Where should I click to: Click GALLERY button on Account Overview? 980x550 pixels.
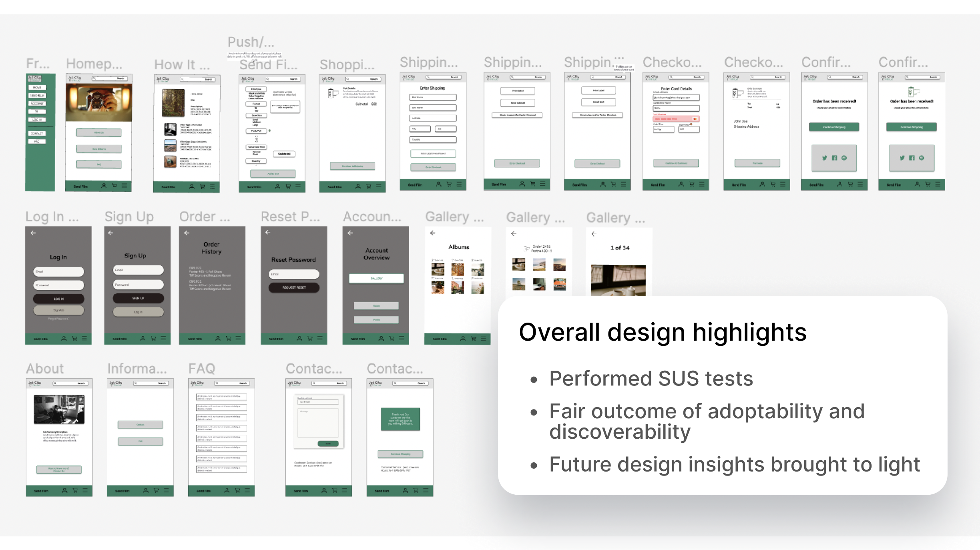[376, 279]
